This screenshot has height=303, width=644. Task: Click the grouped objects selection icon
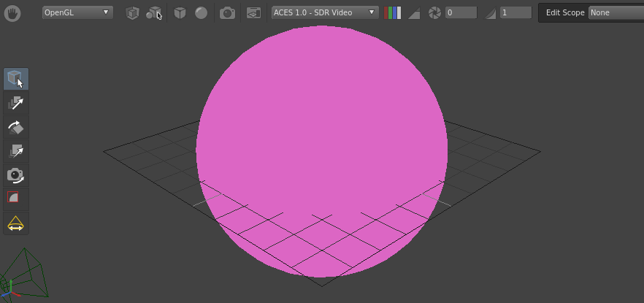click(x=153, y=13)
